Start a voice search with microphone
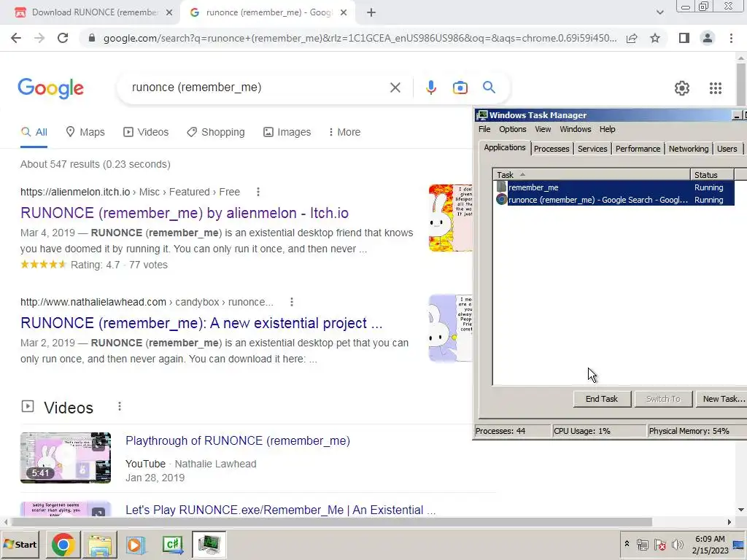This screenshot has height=560, width=747. click(x=430, y=87)
